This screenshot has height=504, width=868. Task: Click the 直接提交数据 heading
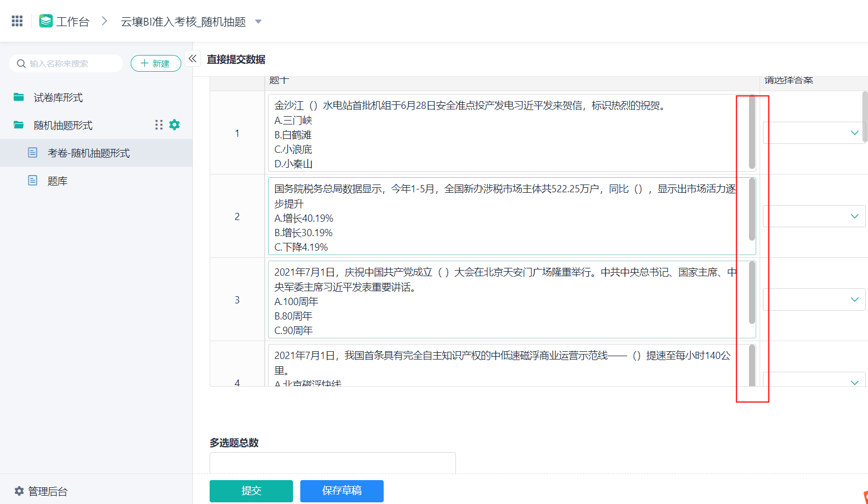tap(236, 59)
